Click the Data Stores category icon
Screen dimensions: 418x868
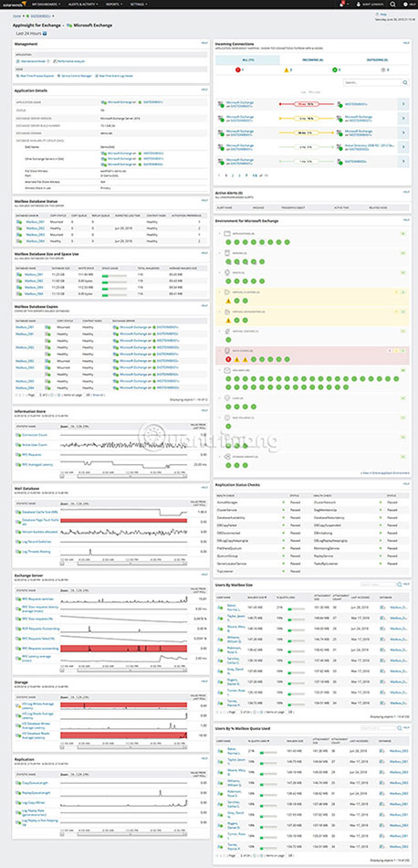pyautogui.click(x=226, y=351)
